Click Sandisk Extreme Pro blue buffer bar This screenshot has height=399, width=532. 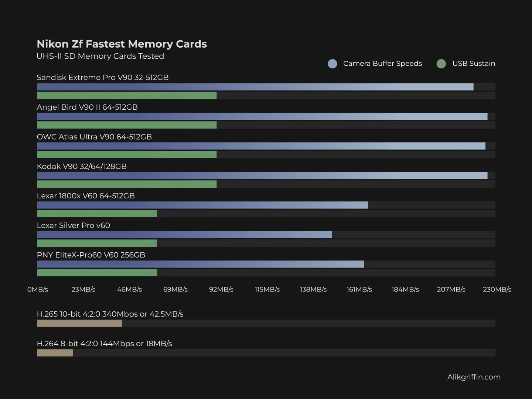255,87
